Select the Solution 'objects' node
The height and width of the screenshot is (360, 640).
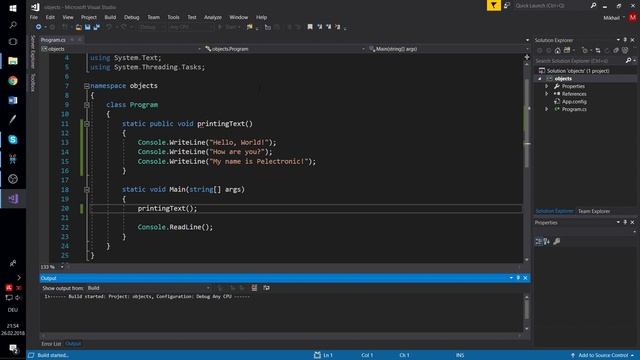point(578,71)
